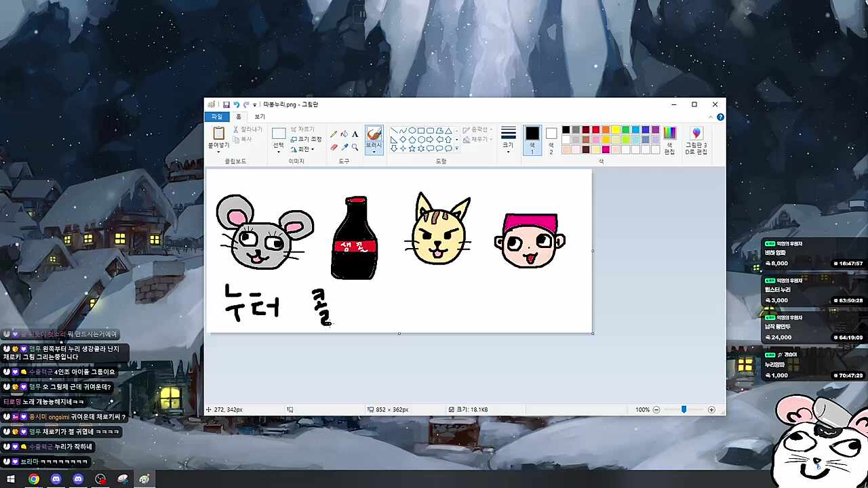Click Edit with Paint 3D button

pos(696,140)
